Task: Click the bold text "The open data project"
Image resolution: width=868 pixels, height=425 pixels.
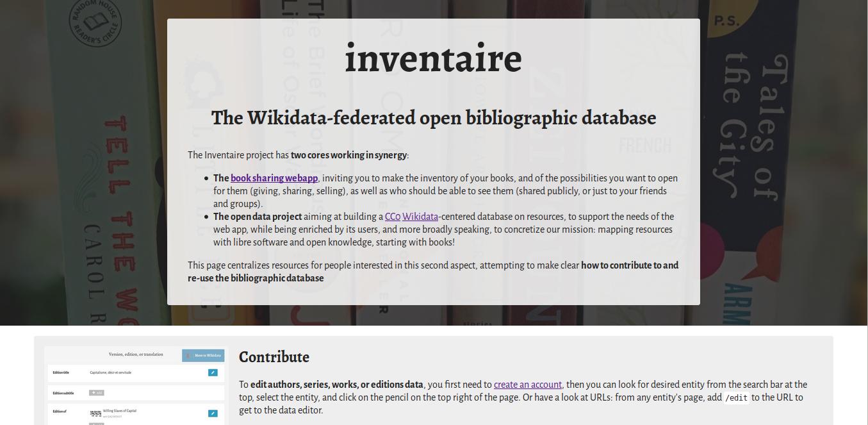Action: pos(258,217)
